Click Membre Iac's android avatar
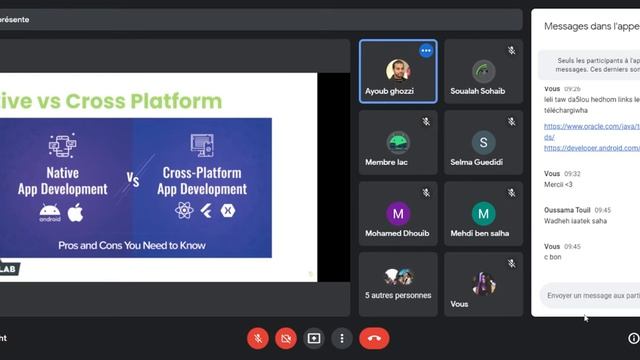This screenshot has height=360, width=640. (398, 142)
